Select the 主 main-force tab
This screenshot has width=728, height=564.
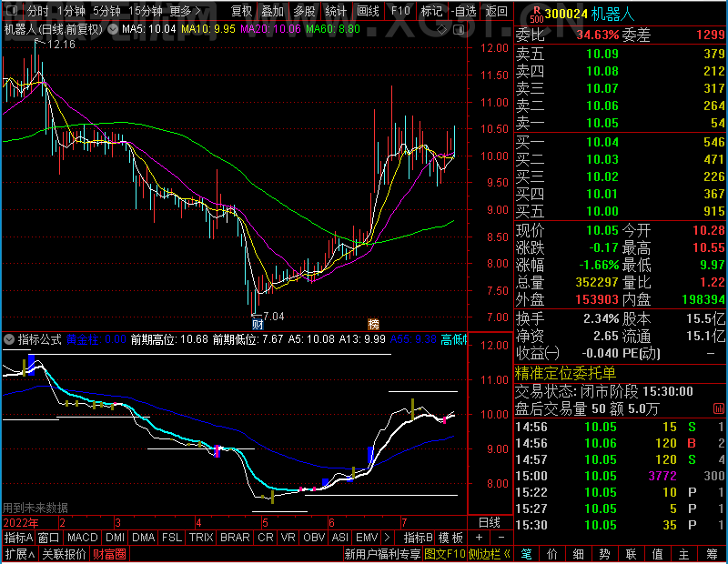(684, 554)
